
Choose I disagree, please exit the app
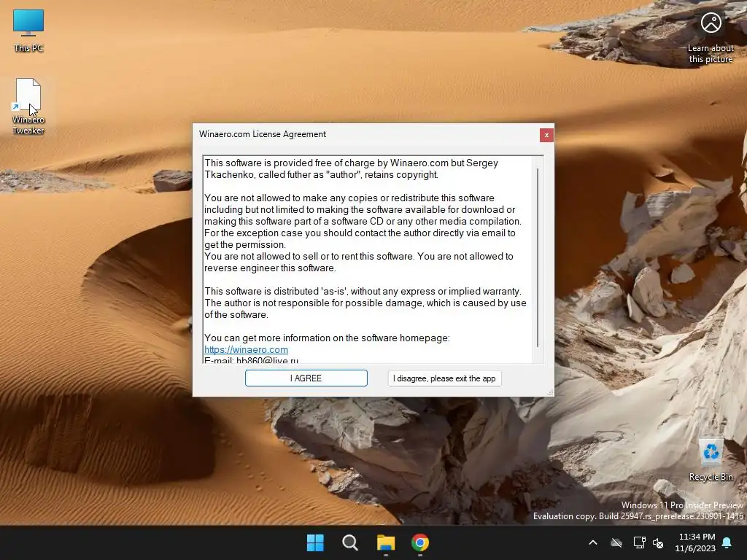coord(444,378)
